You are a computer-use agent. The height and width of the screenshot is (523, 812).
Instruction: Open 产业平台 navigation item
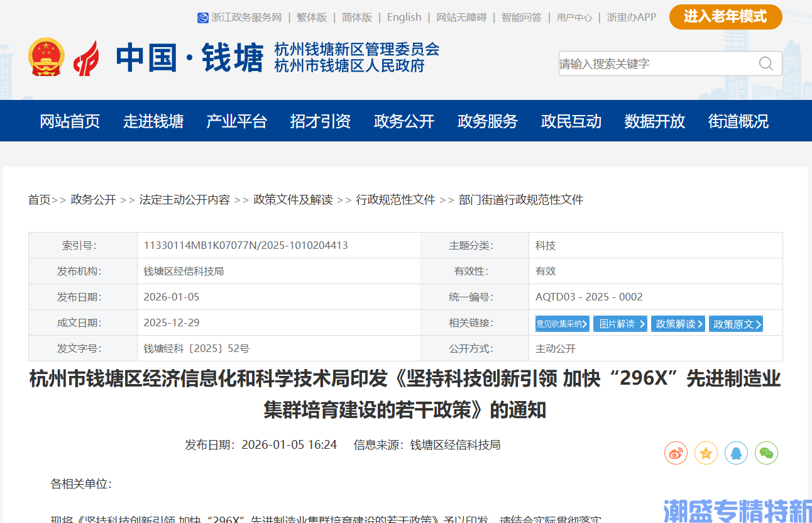pyautogui.click(x=237, y=121)
